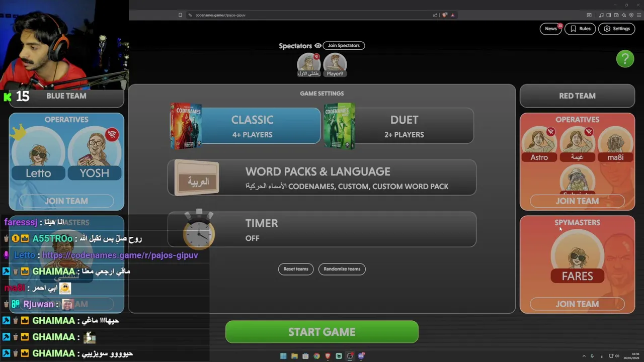Screen dimensions: 644x362
Task: Click the Red Team header
Action: (577, 96)
